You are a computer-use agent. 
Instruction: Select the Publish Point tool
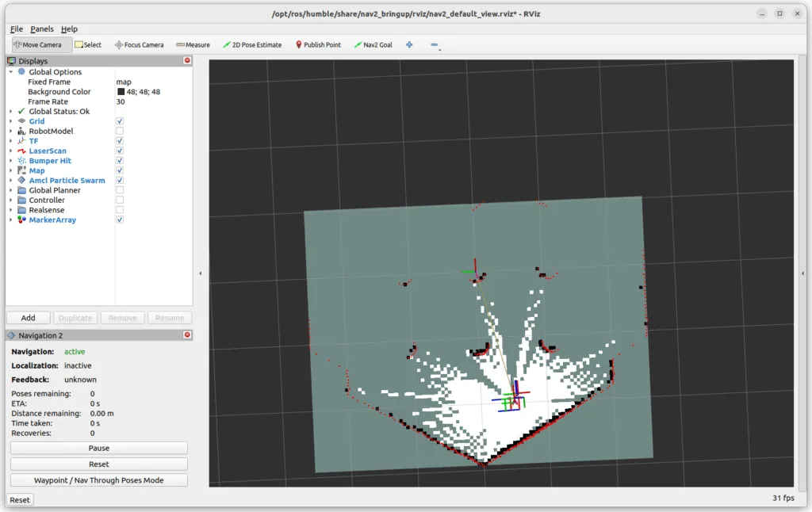(x=318, y=45)
